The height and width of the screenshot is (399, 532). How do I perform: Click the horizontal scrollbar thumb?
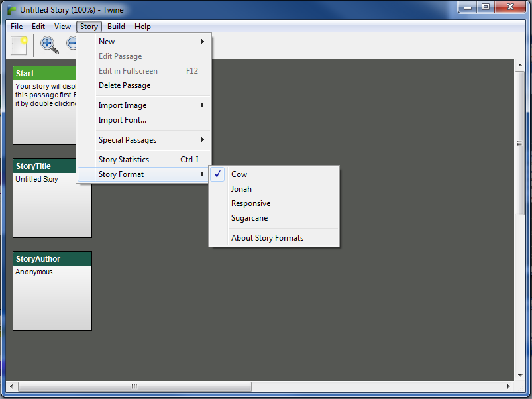(x=134, y=386)
